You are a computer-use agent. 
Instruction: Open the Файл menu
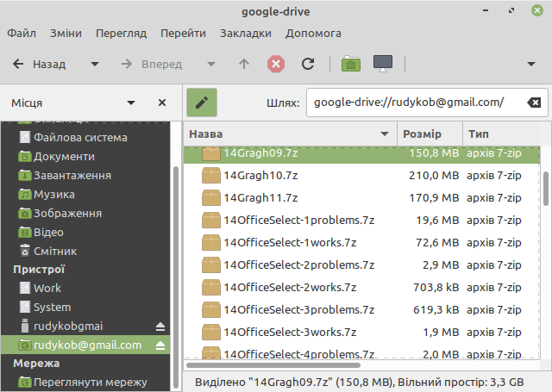pyautogui.click(x=22, y=34)
